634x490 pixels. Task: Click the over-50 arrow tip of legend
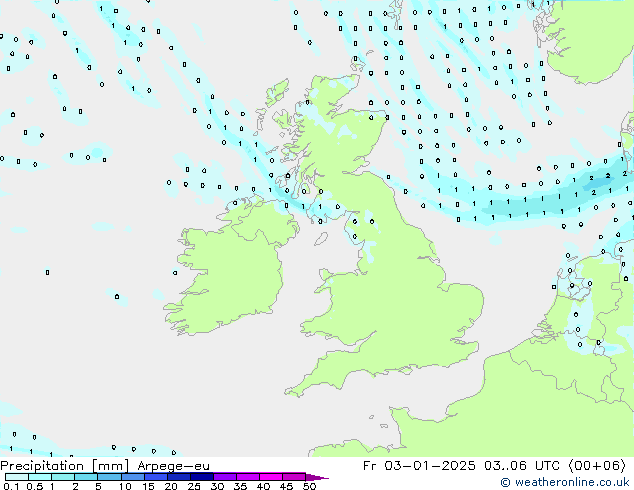tap(317, 477)
